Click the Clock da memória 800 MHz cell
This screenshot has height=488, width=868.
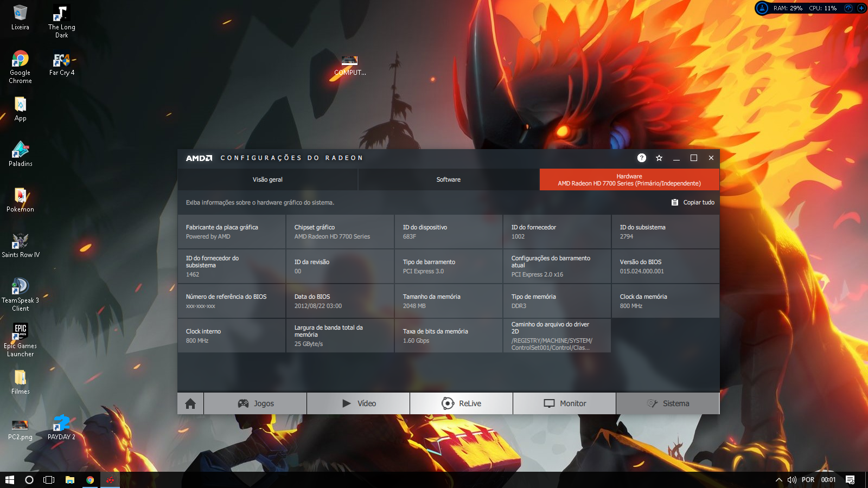tap(666, 301)
